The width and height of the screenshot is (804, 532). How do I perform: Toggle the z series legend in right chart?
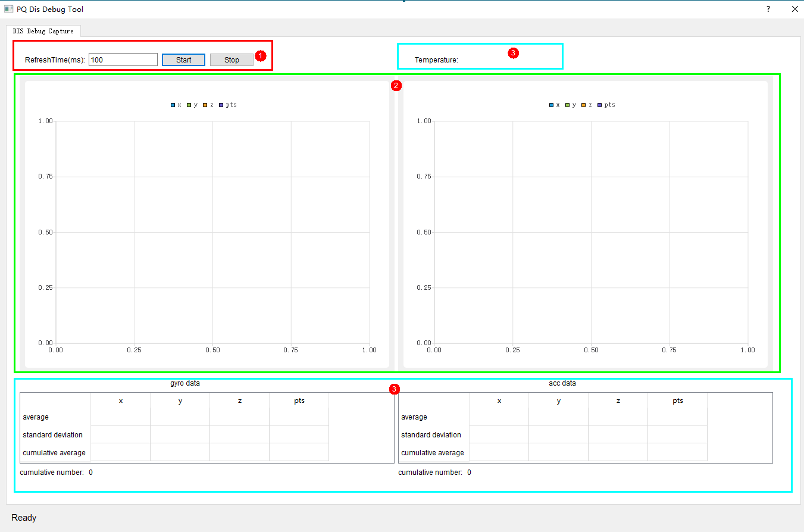(x=587, y=105)
